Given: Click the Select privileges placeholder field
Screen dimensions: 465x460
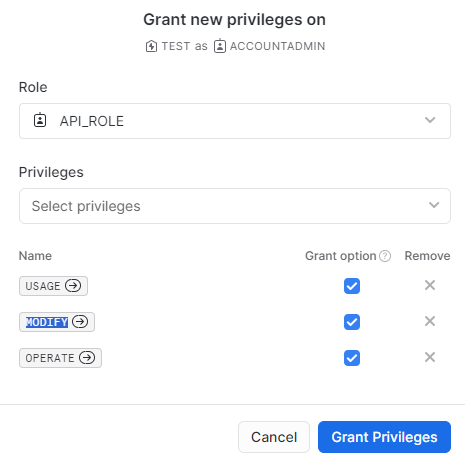Looking at the screenshot, I should [235, 206].
